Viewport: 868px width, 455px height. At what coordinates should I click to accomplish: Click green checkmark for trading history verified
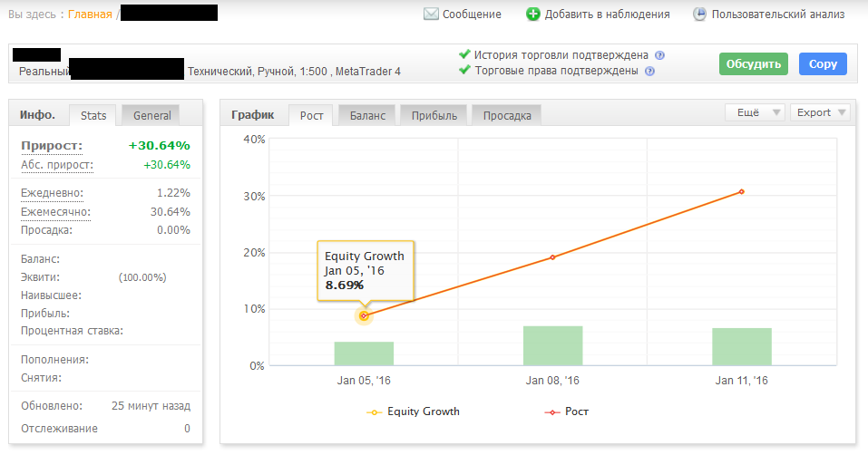tap(465, 54)
